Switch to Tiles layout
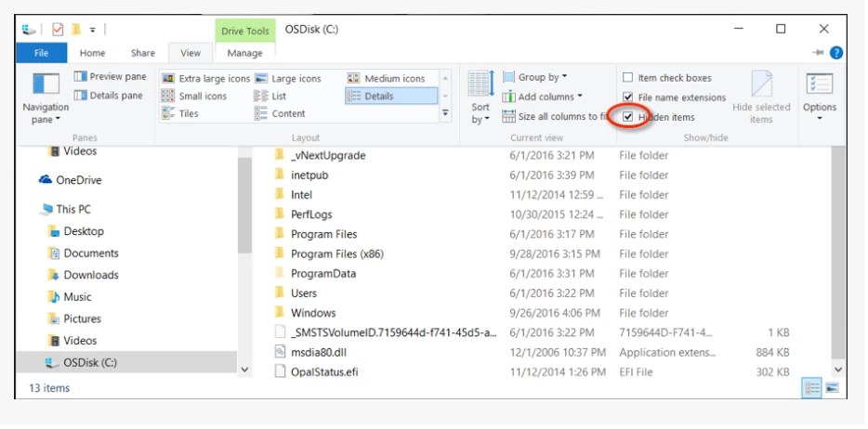 tap(180, 113)
